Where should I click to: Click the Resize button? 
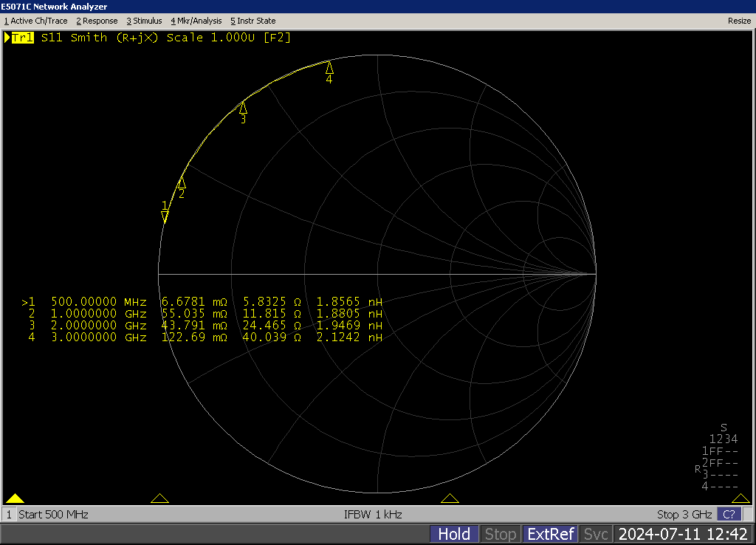739,21
